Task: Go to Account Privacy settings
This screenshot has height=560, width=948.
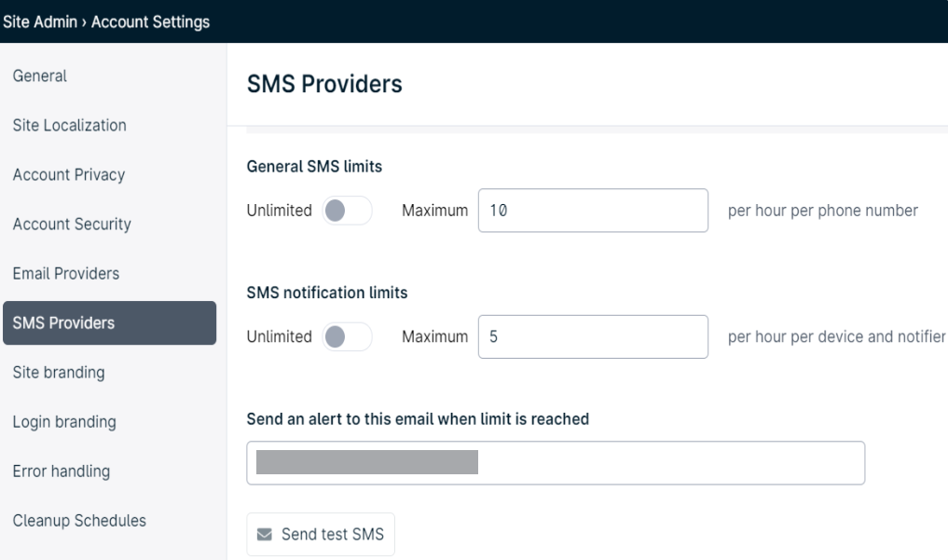Action: tap(69, 174)
